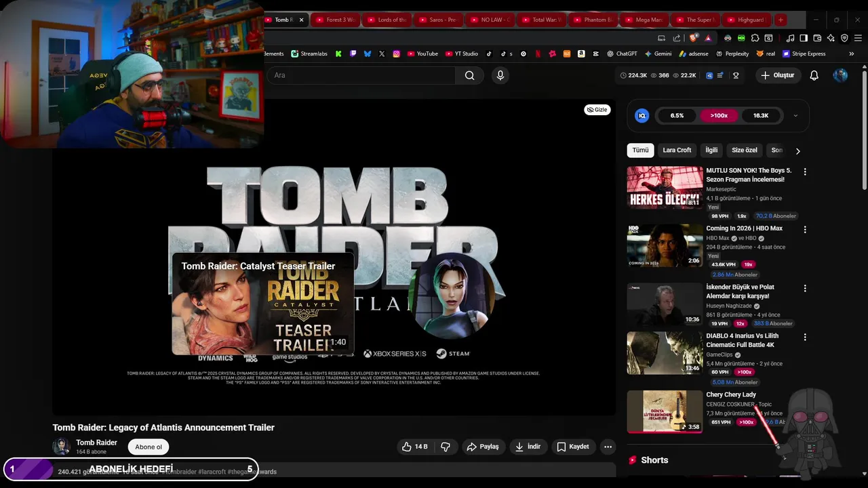Open options for DIABLO 4 Inarius video
868x488 pixels.
[805, 337]
